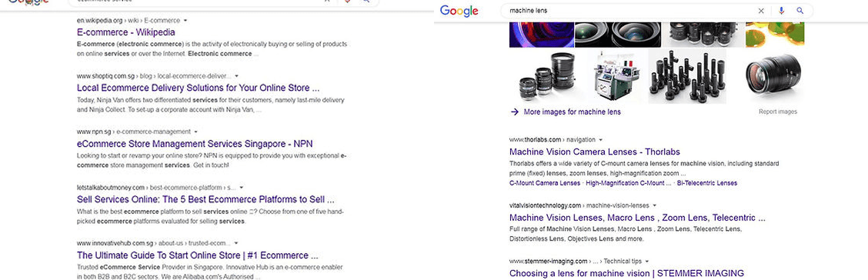Click the Report images link
This screenshot has height=280, width=868.
point(778,112)
